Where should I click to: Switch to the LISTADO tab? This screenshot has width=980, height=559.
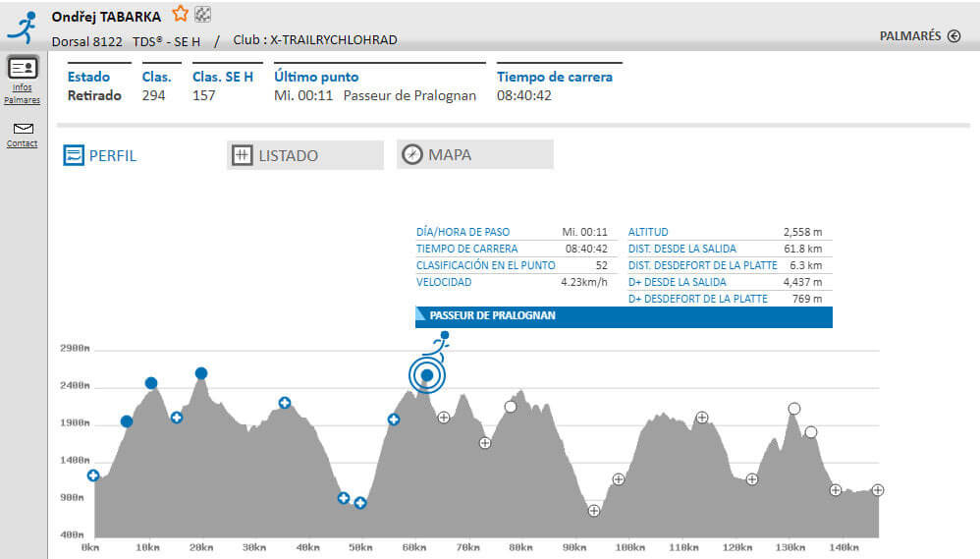click(304, 155)
